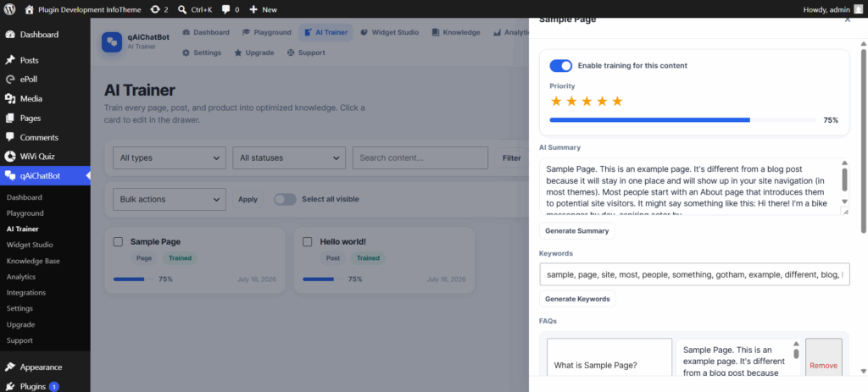Open the Bulk actions dropdown
The height and width of the screenshot is (392, 868).
tap(170, 200)
